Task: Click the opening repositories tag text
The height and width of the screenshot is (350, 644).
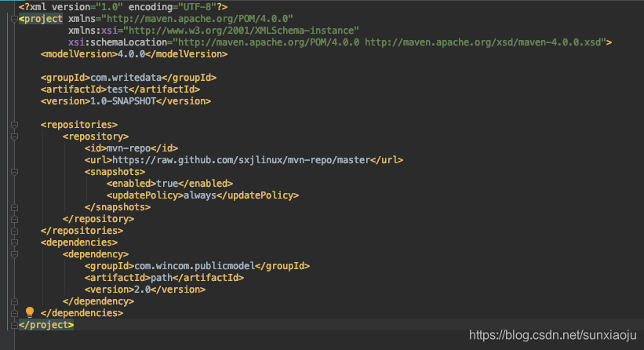Action: coord(79,125)
